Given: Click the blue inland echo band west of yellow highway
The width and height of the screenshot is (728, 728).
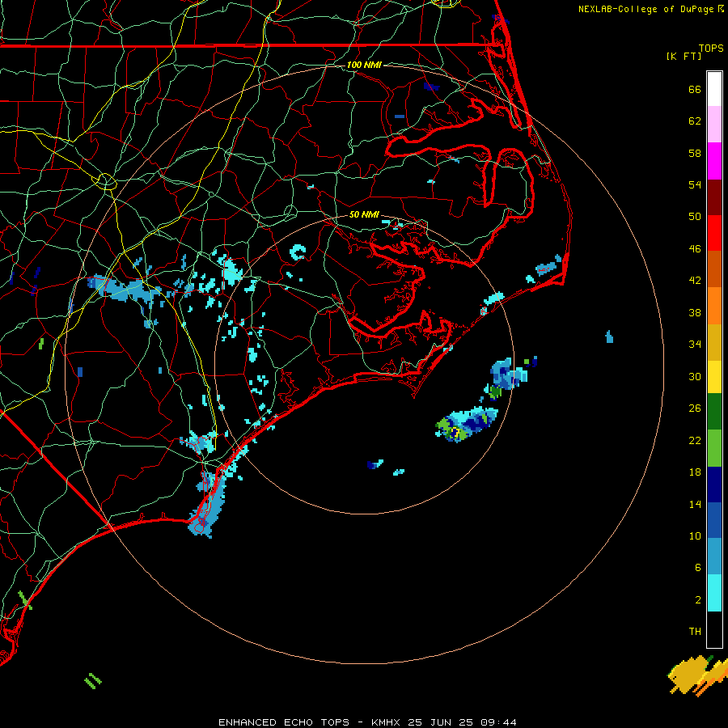Looking at the screenshot, I should pyautogui.click(x=124, y=289).
